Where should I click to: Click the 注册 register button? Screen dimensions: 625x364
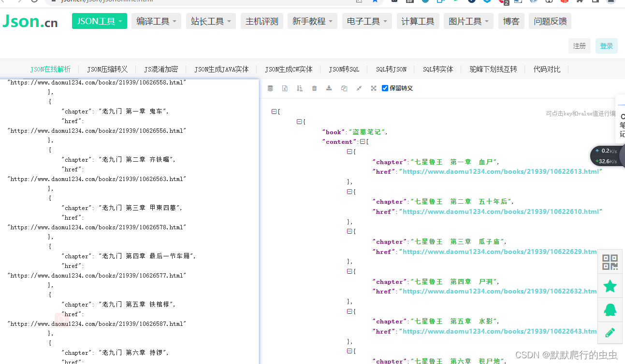click(x=580, y=46)
